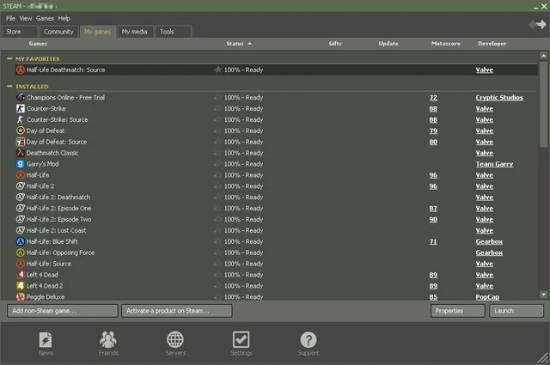Toggle favorite star for Counter-Strike row

click(x=217, y=109)
